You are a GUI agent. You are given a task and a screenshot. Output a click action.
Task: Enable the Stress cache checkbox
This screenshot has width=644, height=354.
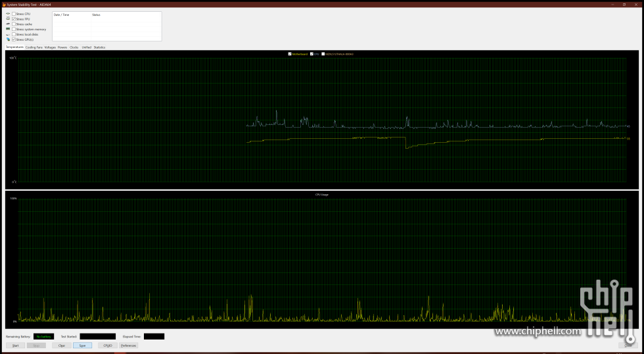(x=14, y=24)
